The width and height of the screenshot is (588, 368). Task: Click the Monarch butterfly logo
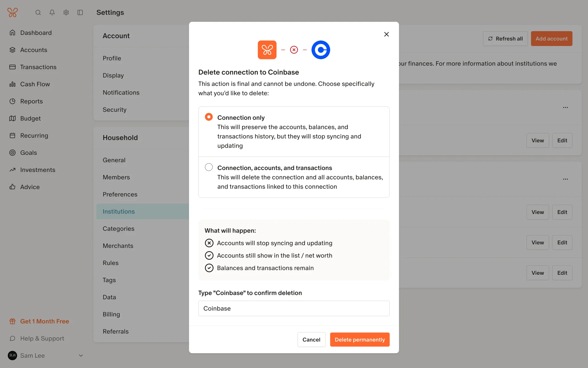13,13
